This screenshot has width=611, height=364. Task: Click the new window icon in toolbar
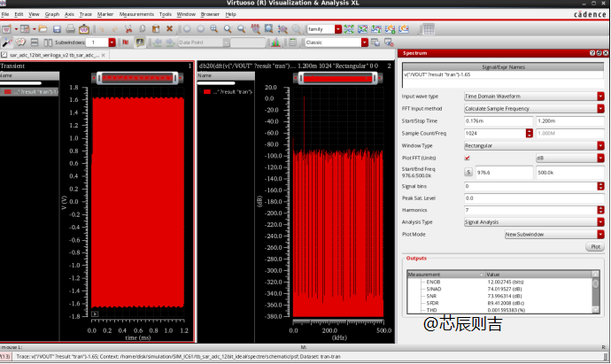[x=6, y=29]
